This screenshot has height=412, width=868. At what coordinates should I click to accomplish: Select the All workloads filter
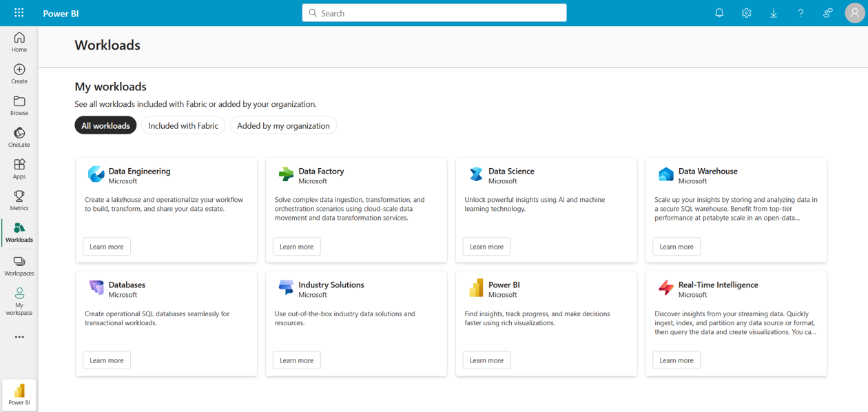click(x=105, y=125)
